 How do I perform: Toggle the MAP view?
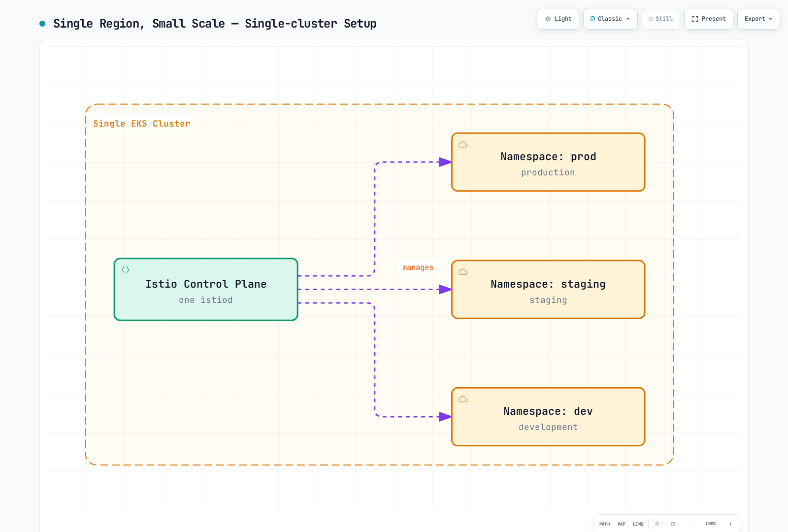(x=622, y=524)
